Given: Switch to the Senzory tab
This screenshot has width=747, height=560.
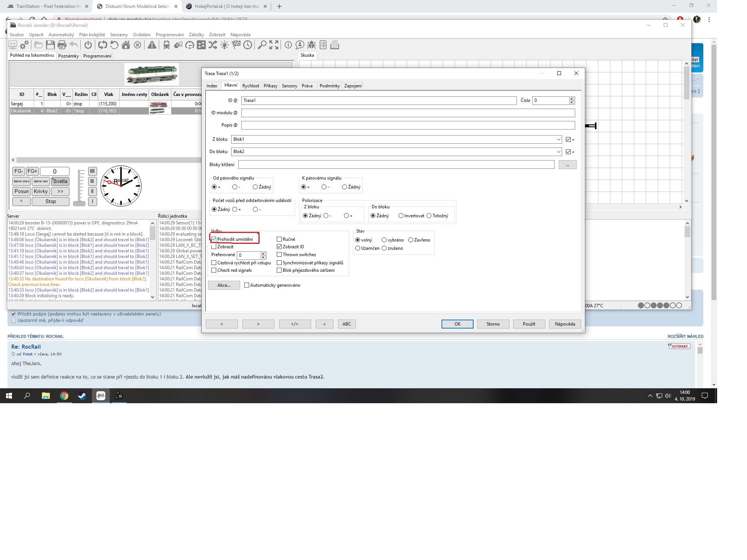Looking at the screenshot, I should pos(289,86).
